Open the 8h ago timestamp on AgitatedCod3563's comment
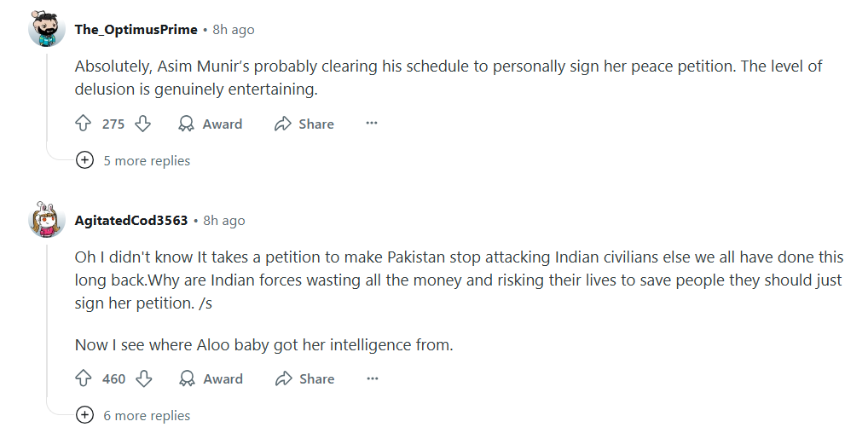The image size is (868, 433). tap(224, 220)
